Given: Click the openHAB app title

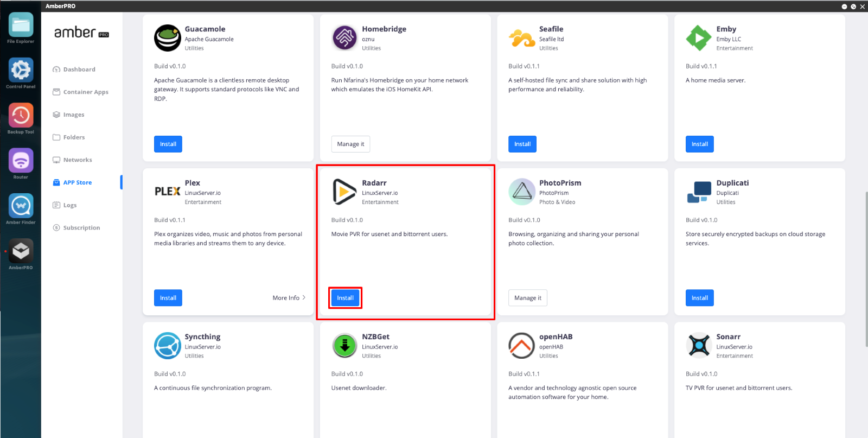Looking at the screenshot, I should pos(556,337).
